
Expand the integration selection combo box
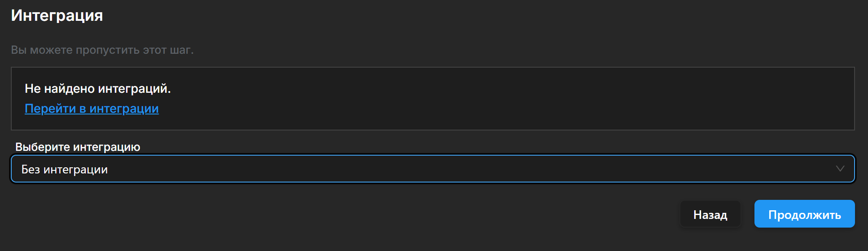tap(432, 169)
